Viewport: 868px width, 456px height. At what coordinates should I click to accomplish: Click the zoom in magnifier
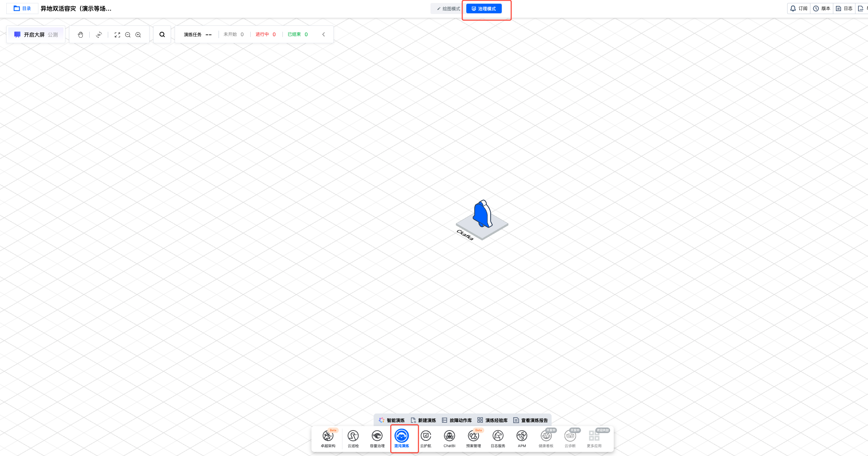(138, 35)
